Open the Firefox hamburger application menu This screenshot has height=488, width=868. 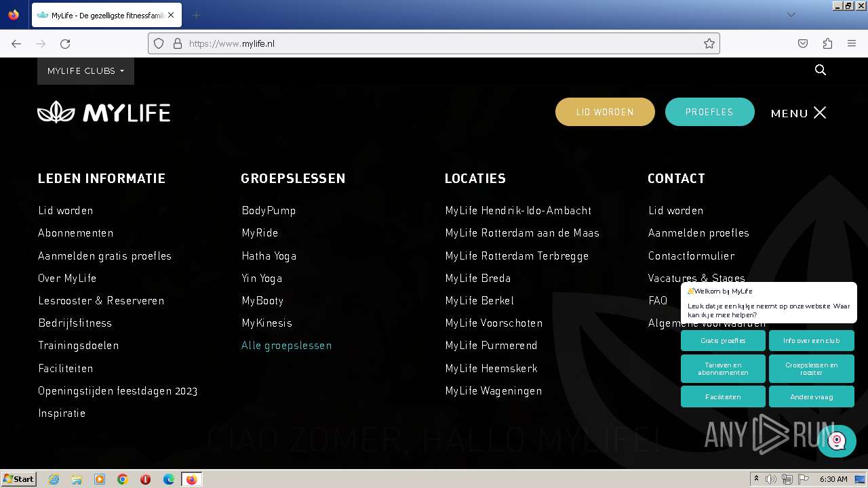852,43
